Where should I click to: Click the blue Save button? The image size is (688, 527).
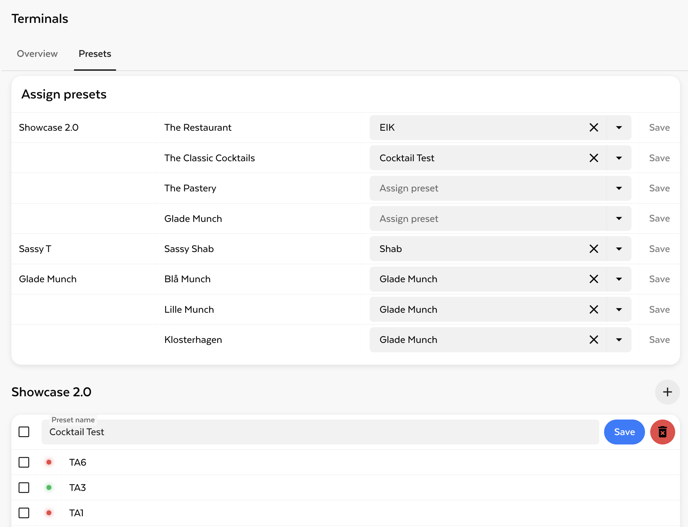tap(624, 432)
